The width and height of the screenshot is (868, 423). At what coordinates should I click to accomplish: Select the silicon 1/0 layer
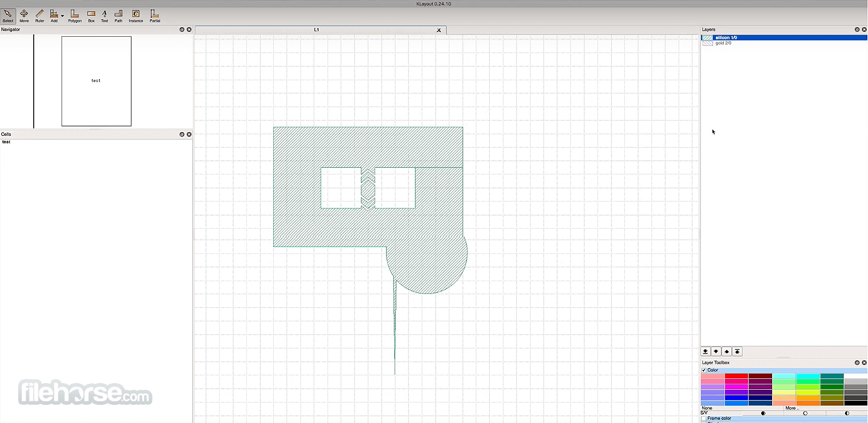click(784, 37)
